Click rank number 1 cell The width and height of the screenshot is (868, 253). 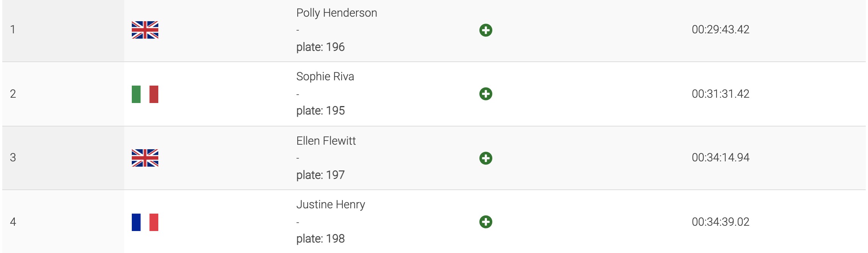(63, 31)
